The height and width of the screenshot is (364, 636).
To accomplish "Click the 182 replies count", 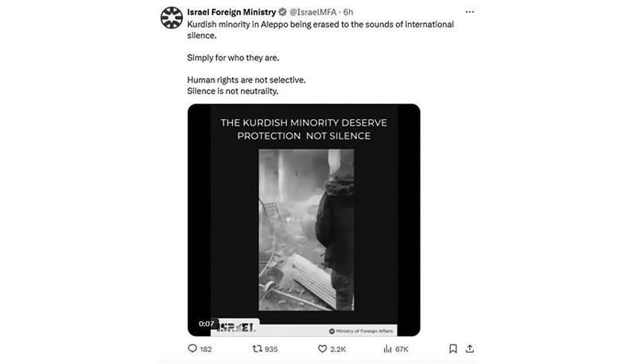I will tap(206, 349).
